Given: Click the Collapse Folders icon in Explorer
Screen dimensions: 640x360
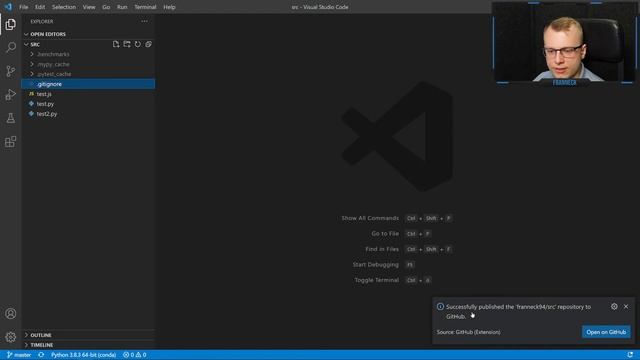Looking at the screenshot, I should pyautogui.click(x=149, y=44).
